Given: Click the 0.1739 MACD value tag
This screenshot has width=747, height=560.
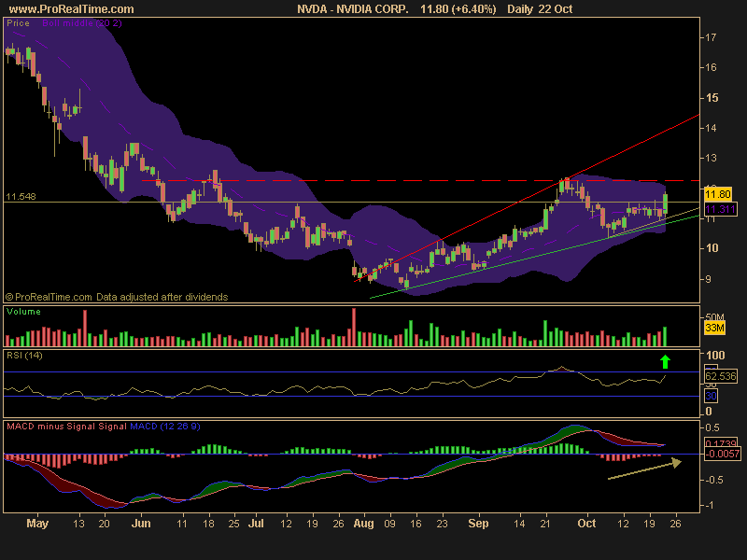Looking at the screenshot, I should coord(721,444).
